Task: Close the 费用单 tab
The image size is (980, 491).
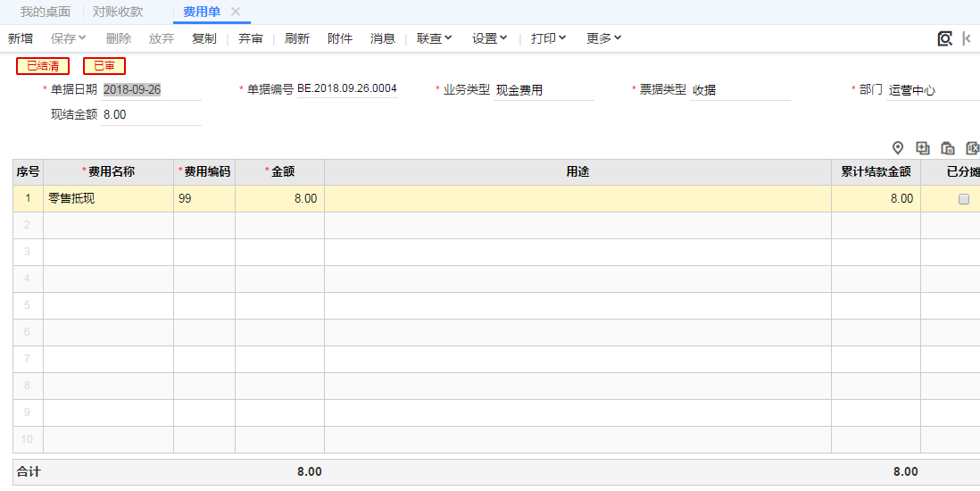Action: pos(236,12)
